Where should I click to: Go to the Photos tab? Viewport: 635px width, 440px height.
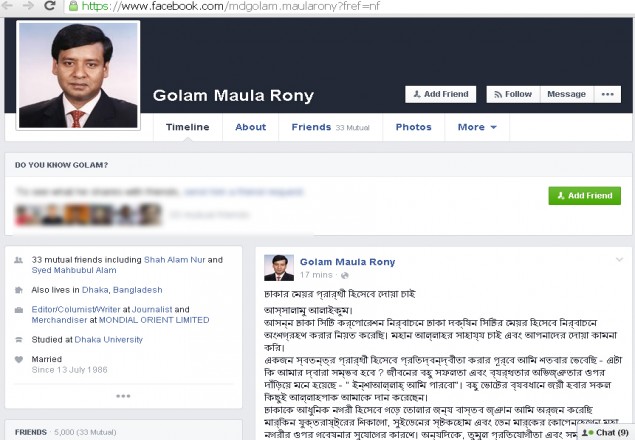413,127
